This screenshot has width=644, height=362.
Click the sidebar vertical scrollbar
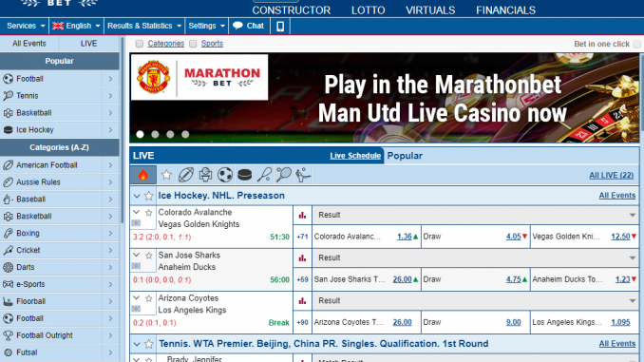(x=122, y=131)
